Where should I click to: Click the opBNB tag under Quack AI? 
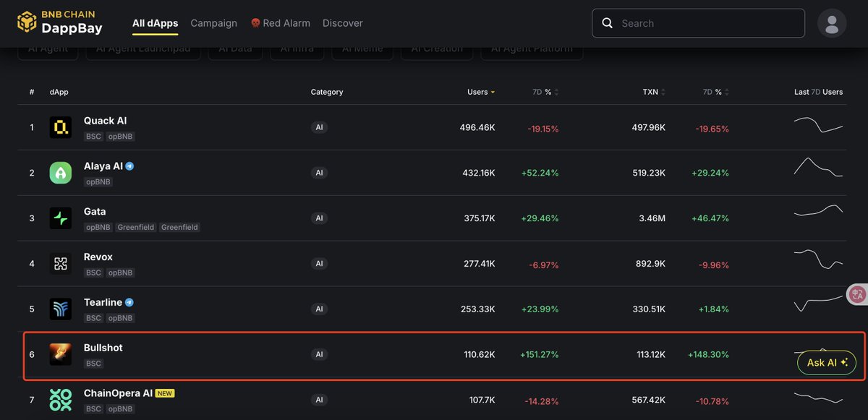121,137
